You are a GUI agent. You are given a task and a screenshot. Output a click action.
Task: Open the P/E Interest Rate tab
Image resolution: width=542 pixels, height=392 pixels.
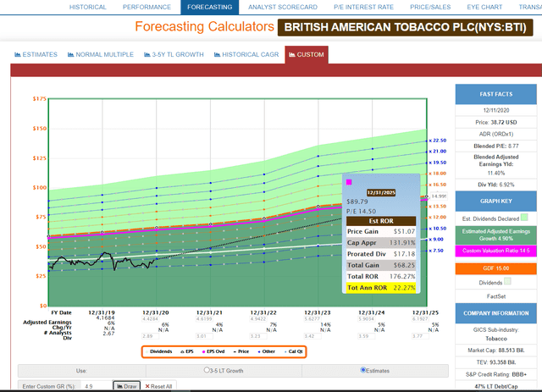363,7
